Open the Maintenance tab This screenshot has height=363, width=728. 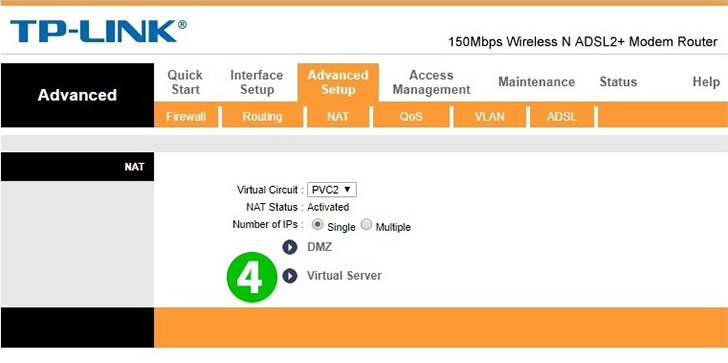click(x=536, y=82)
